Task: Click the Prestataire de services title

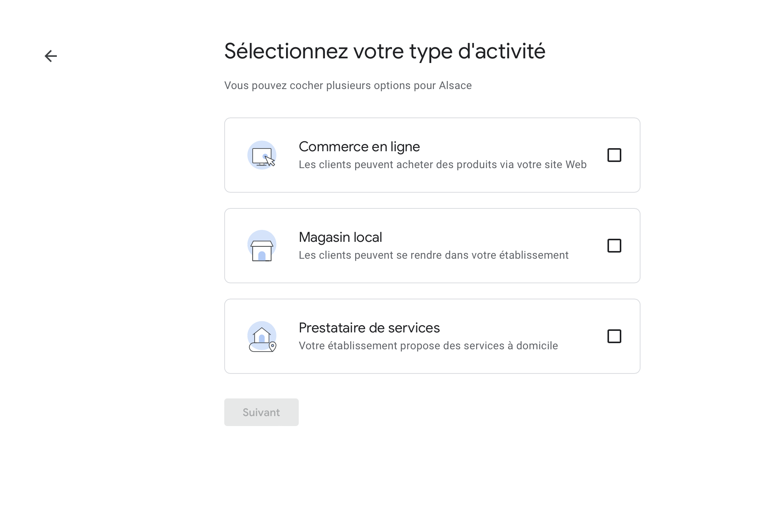Action: 369,328
